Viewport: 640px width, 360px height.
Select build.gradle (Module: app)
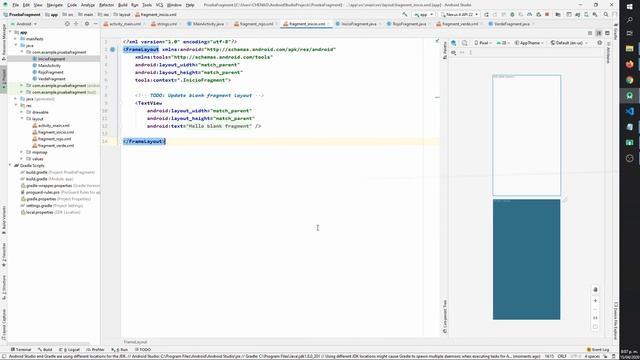click(x=49, y=179)
